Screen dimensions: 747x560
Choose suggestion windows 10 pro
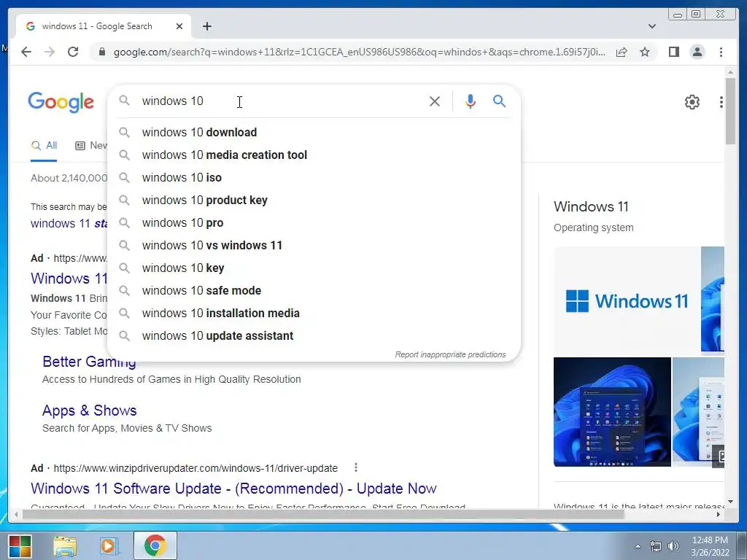(314, 223)
